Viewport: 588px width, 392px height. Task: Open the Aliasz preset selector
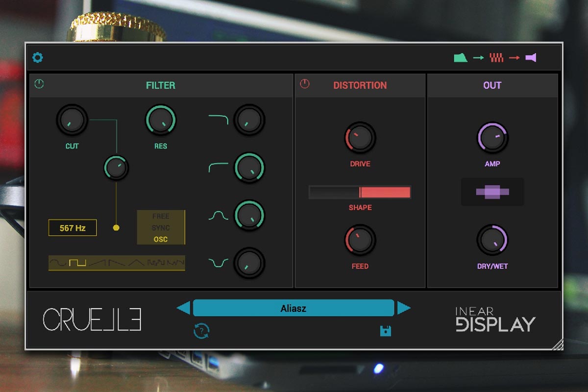294,308
